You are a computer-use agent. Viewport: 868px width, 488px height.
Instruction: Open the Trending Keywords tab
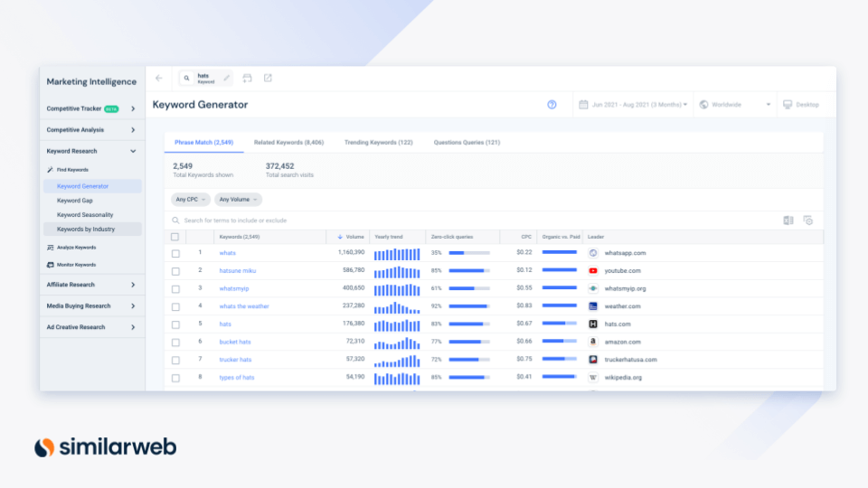click(378, 143)
